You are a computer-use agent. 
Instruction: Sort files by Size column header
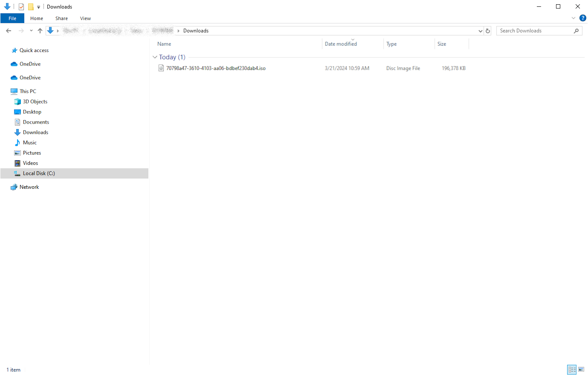click(442, 44)
